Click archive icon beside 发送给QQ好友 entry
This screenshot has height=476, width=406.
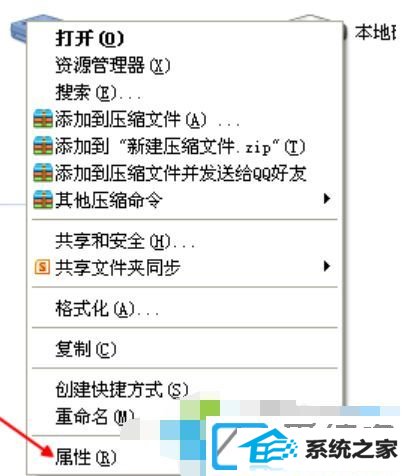pos(43,173)
